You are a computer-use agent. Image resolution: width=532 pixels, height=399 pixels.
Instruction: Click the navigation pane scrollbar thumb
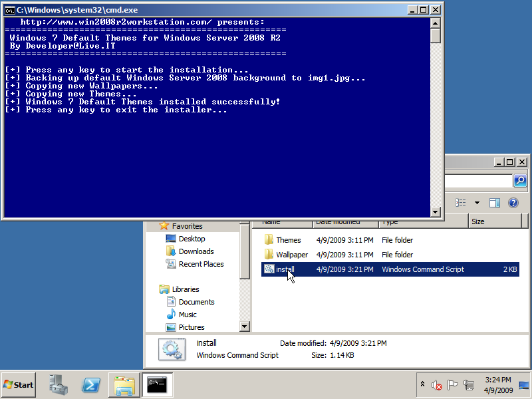coord(244,251)
